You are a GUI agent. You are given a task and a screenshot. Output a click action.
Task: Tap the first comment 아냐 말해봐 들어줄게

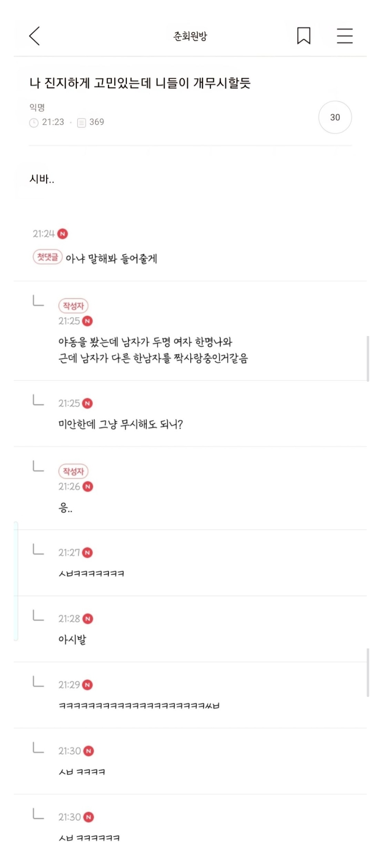click(111, 259)
